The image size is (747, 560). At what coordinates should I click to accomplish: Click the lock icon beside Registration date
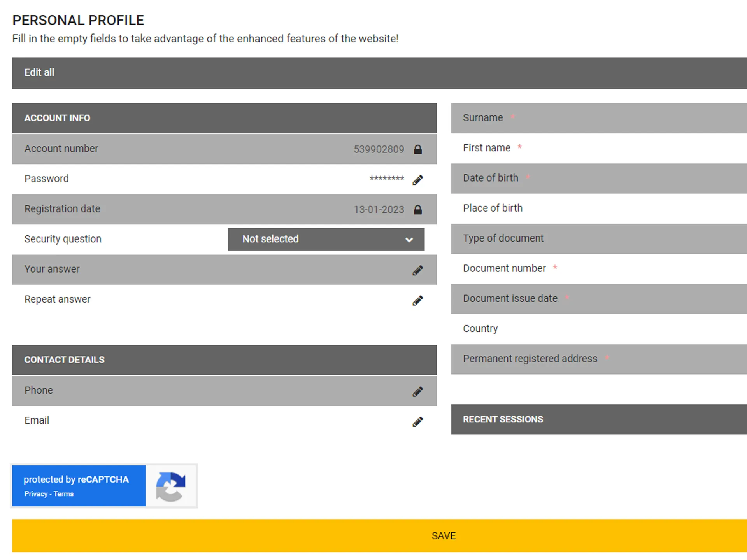point(417,210)
